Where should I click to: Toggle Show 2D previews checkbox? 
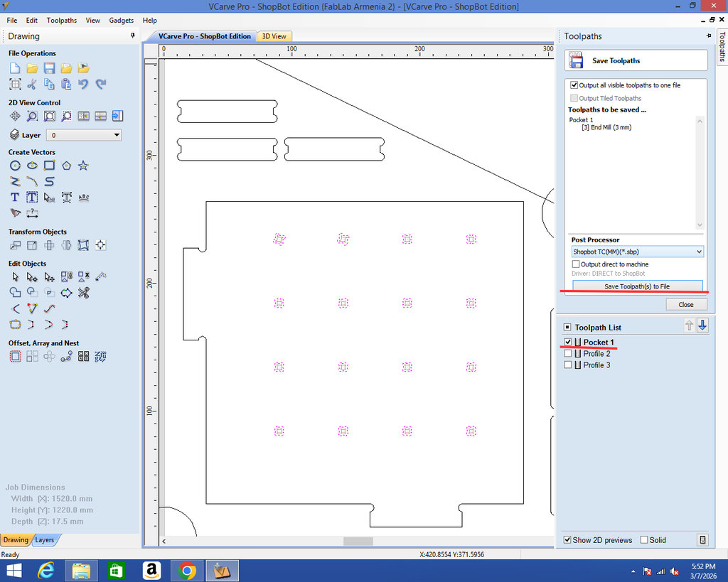click(x=567, y=540)
